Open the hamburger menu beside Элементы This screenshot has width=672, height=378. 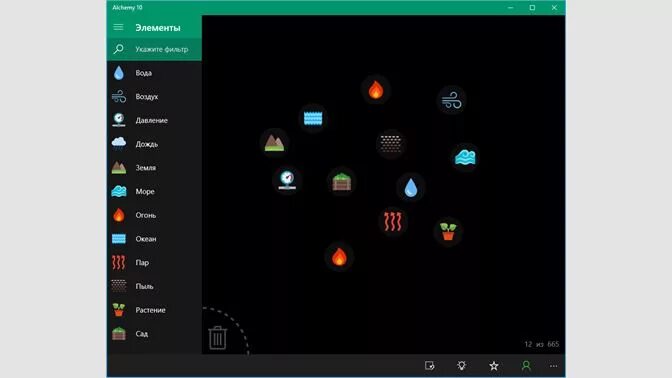(118, 27)
